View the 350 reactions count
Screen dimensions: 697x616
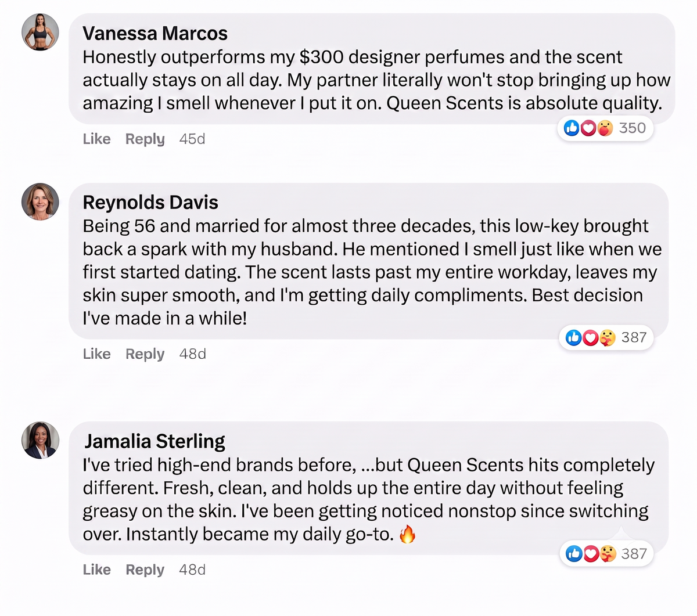633,128
